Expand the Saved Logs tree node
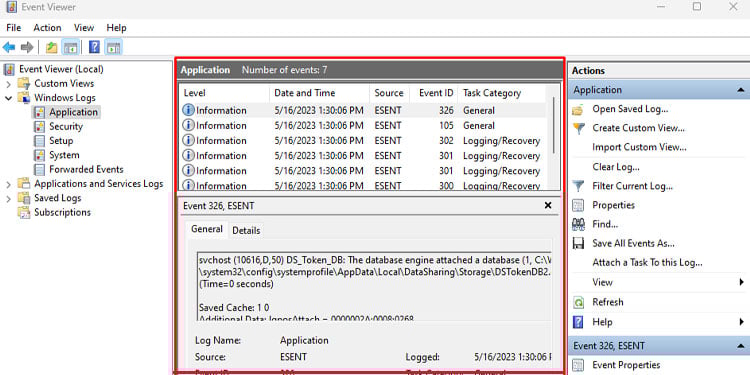The image size is (750, 375). click(9, 199)
